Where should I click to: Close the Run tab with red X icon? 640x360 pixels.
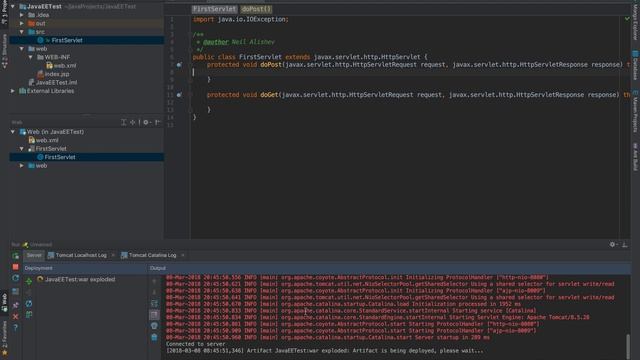pos(16,316)
